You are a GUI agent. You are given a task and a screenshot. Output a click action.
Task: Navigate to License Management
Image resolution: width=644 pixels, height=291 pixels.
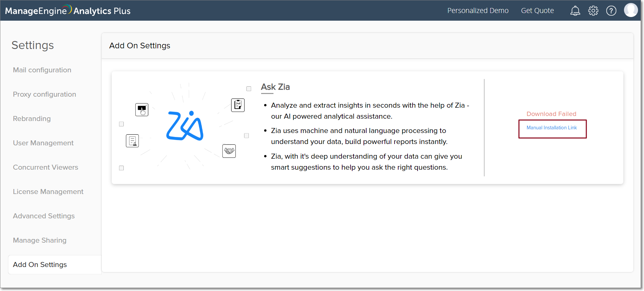pos(48,192)
